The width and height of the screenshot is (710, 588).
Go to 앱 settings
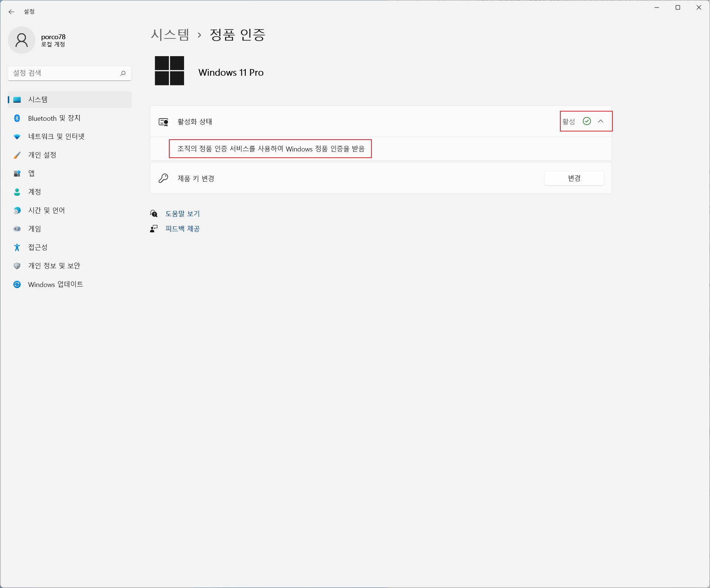pyautogui.click(x=69, y=174)
